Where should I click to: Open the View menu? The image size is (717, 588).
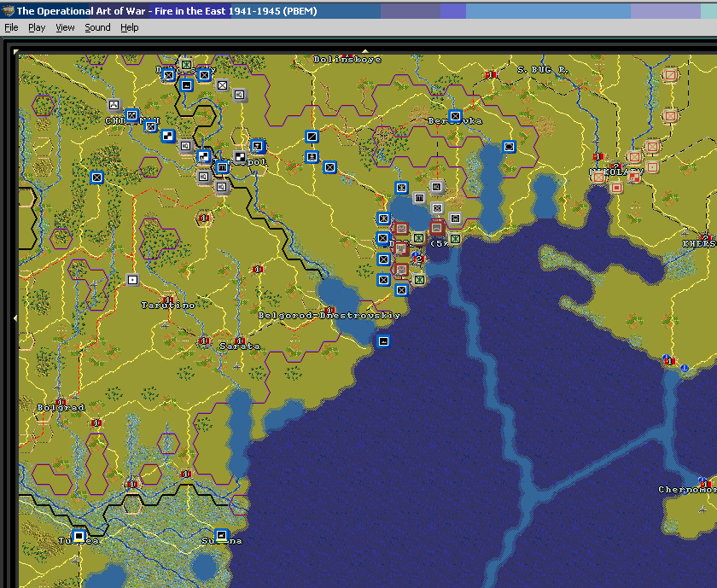click(65, 27)
